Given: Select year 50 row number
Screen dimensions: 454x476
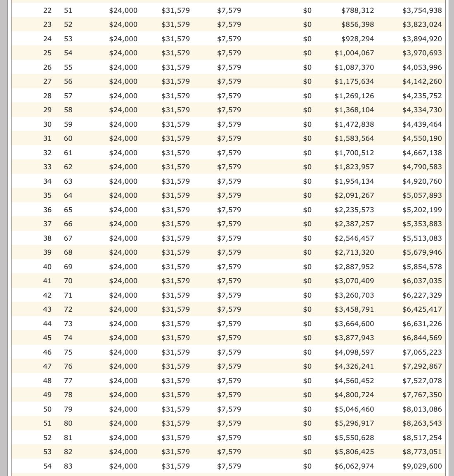Looking at the screenshot, I should [47, 409].
